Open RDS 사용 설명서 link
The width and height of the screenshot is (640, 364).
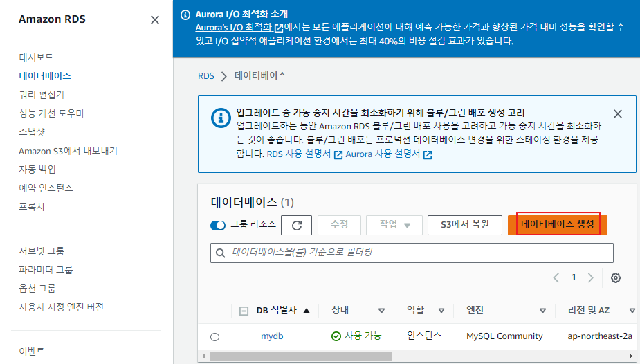click(x=304, y=154)
